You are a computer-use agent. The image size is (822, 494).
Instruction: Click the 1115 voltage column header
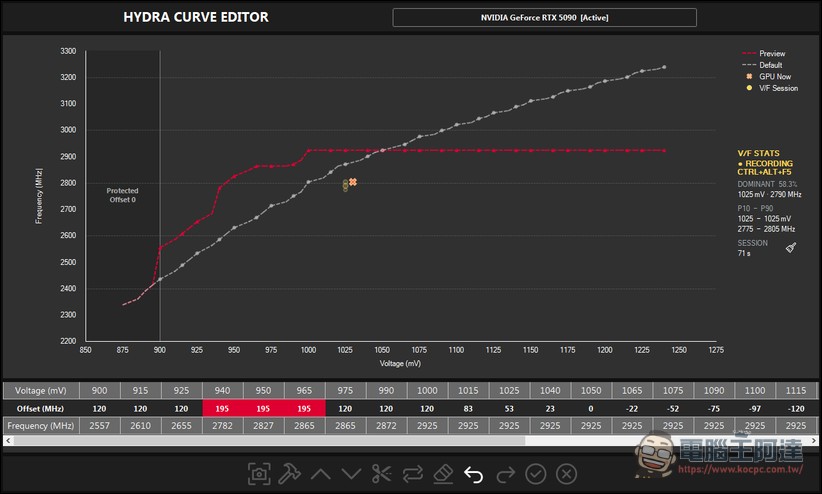796,391
